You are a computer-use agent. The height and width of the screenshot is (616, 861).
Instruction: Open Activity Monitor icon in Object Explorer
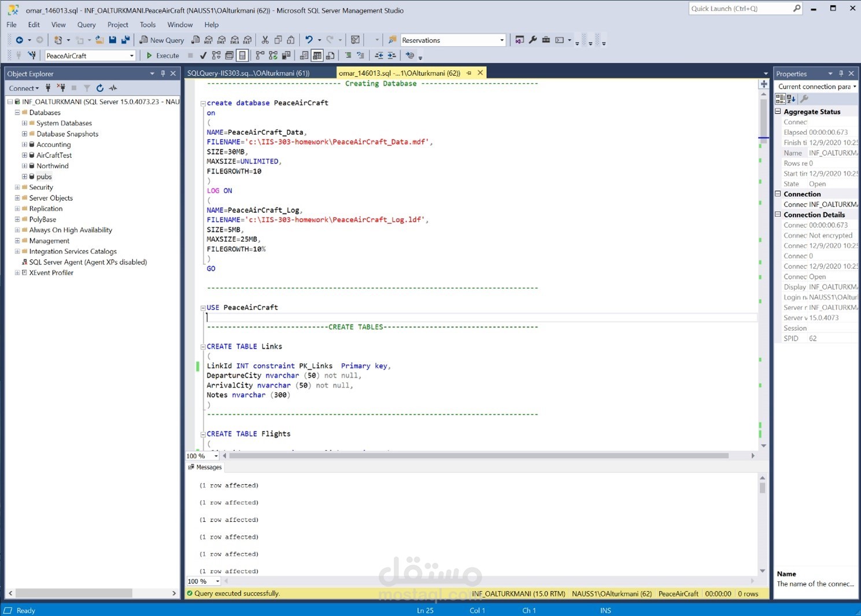pos(113,88)
